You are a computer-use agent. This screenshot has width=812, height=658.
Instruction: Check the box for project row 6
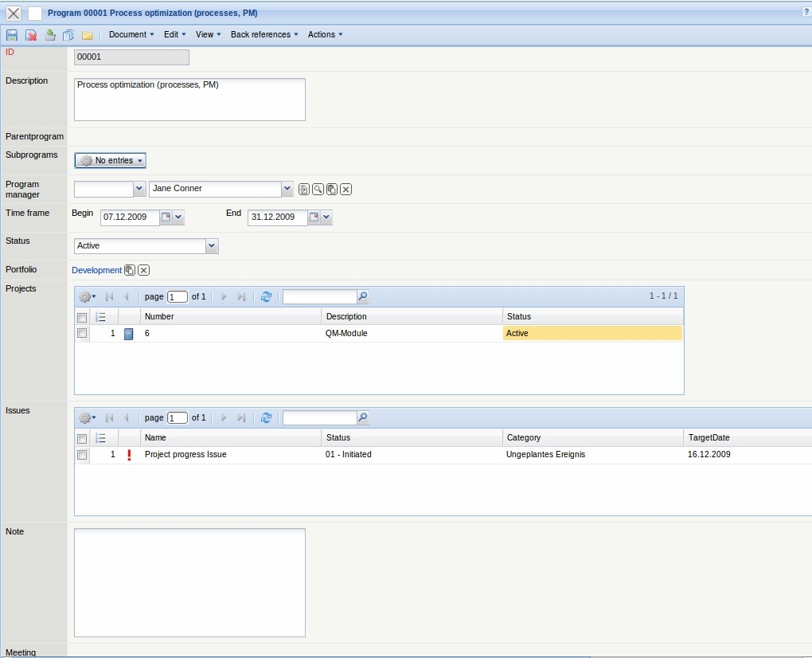(82, 334)
